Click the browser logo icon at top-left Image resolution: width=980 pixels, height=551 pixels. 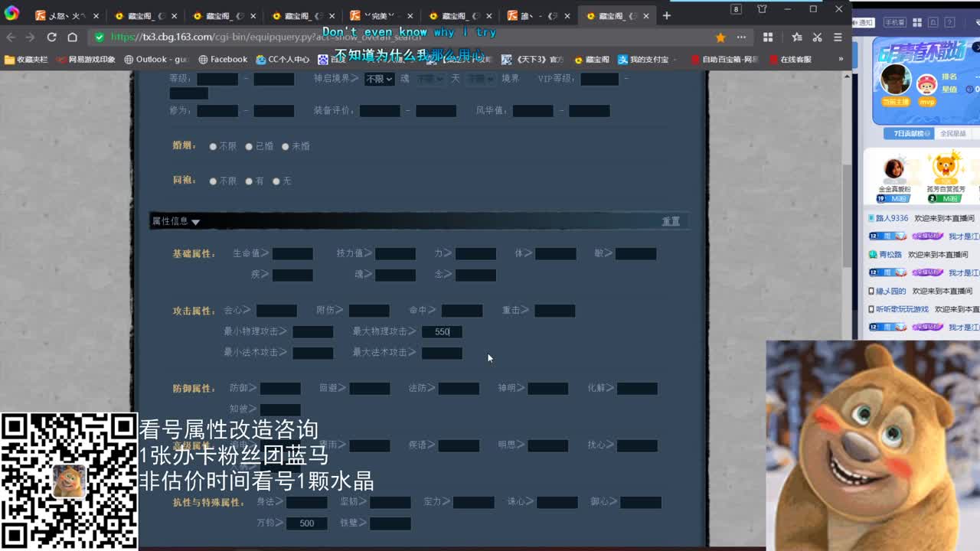tap(11, 14)
